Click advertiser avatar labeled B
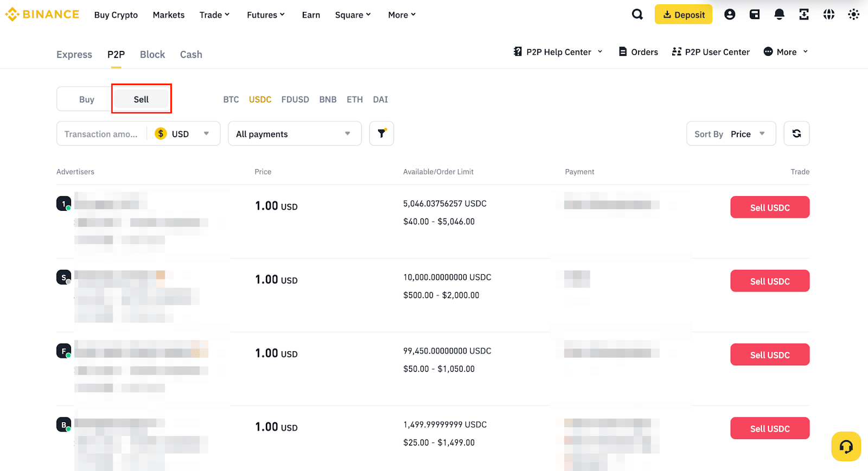 [x=63, y=424]
